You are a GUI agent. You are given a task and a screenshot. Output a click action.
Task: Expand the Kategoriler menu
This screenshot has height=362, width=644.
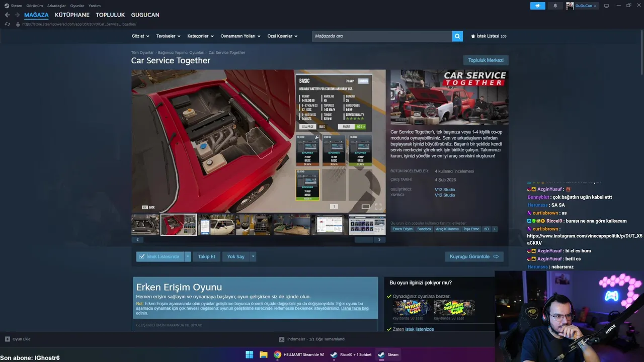pos(200,36)
